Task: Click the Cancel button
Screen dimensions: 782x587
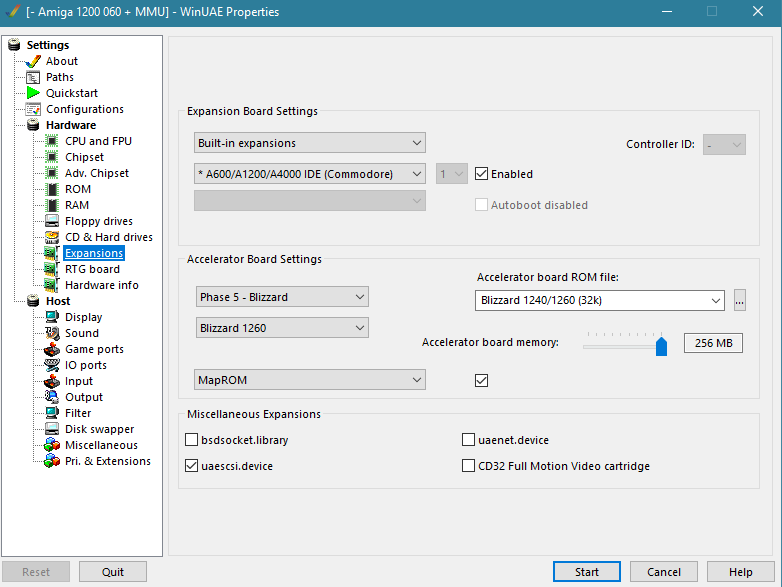Action: pyautogui.click(x=663, y=572)
